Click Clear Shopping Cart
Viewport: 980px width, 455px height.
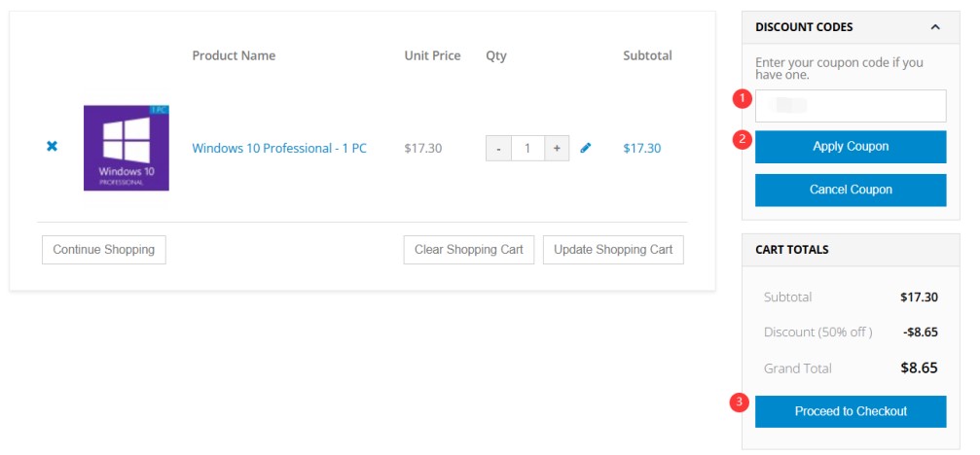pyautogui.click(x=468, y=250)
